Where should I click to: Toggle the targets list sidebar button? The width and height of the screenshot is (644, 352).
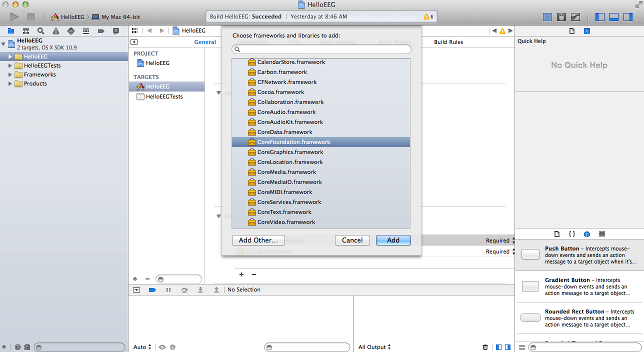pyautogui.click(x=134, y=42)
